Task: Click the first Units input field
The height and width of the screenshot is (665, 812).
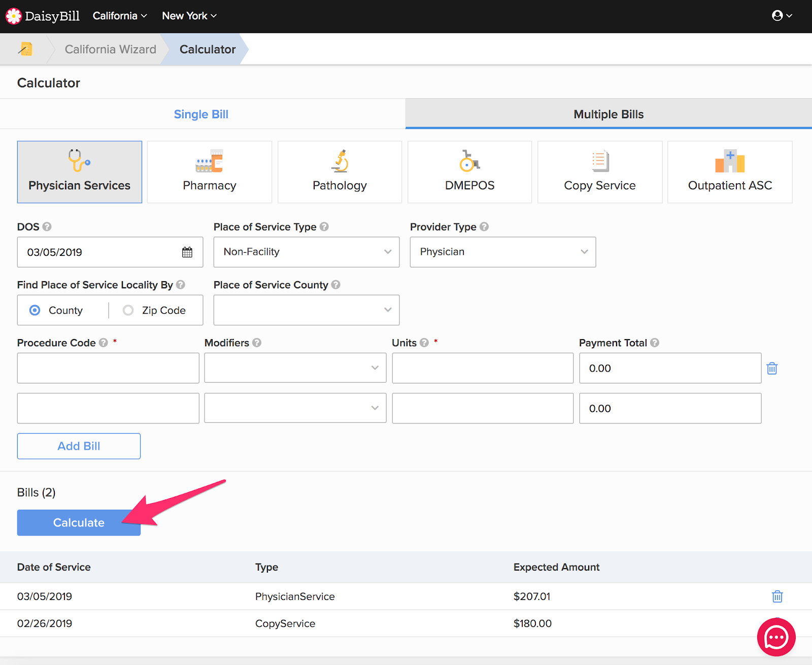Action: (483, 368)
